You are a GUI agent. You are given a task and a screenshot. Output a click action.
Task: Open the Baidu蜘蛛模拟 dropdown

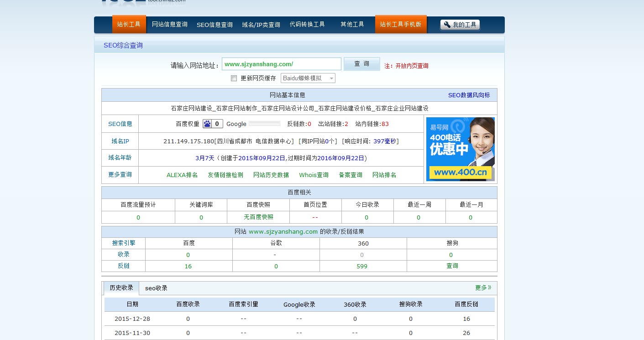tap(308, 78)
